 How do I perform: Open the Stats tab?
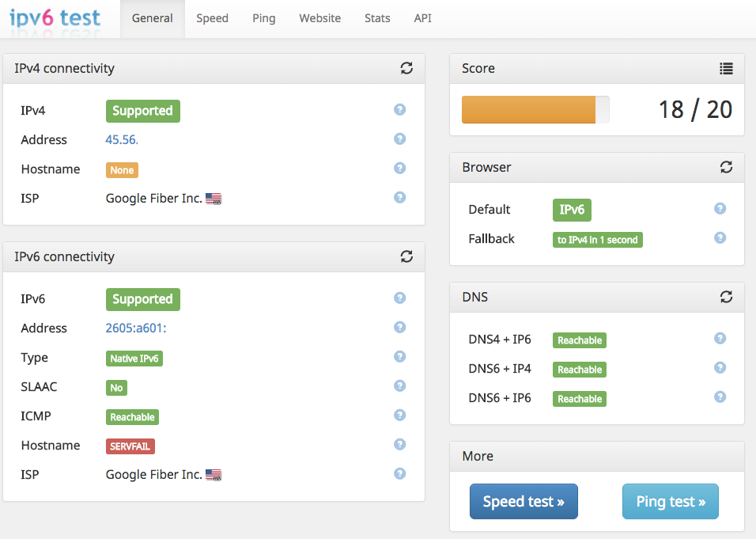[x=377, y=18]
